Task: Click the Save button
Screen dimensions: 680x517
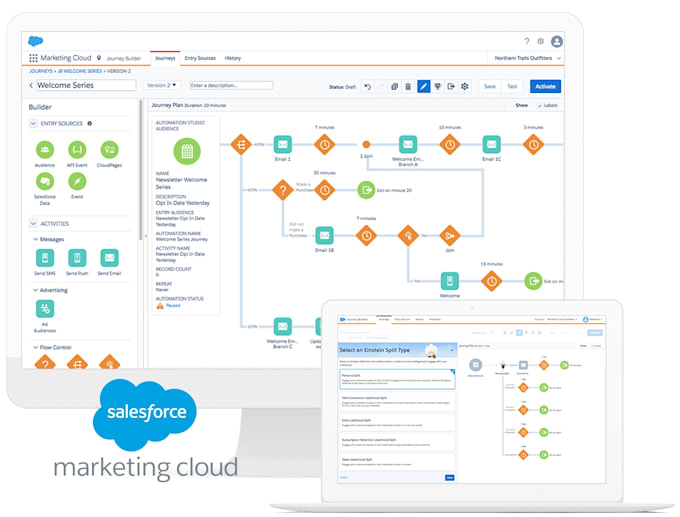Action: [x=490, y=86]
